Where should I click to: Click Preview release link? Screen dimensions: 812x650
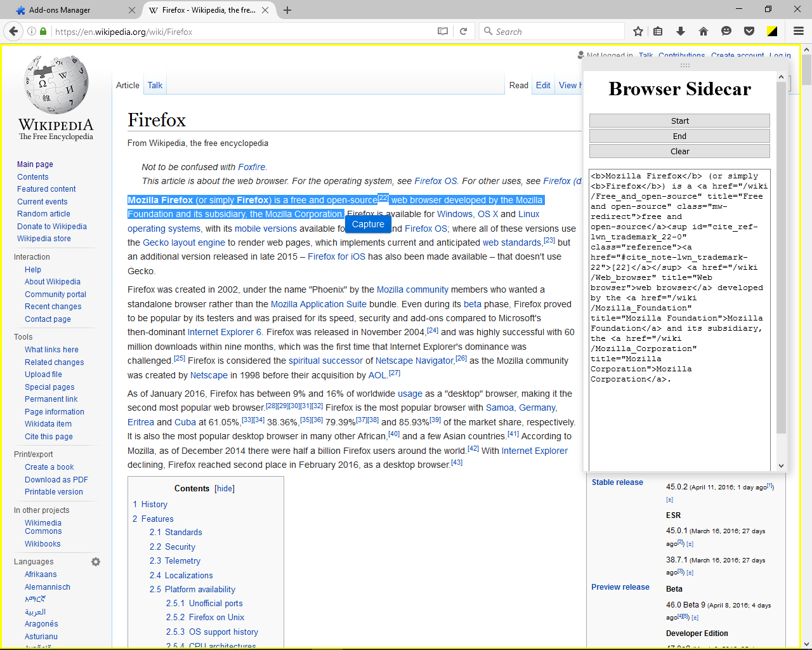[620, 587]
